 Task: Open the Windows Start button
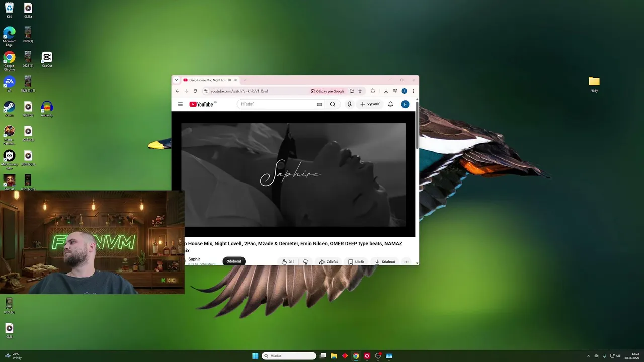(x=255, y=356)
